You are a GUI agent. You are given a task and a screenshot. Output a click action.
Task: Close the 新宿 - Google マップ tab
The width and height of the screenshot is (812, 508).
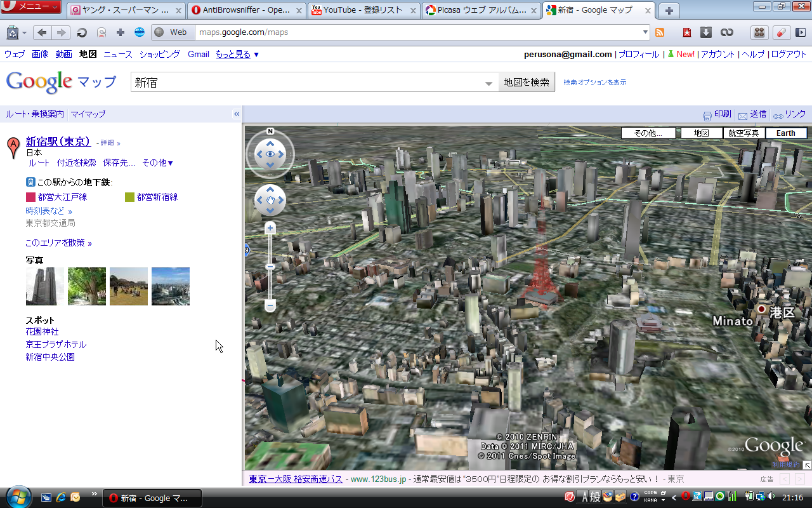coord(648,10)
